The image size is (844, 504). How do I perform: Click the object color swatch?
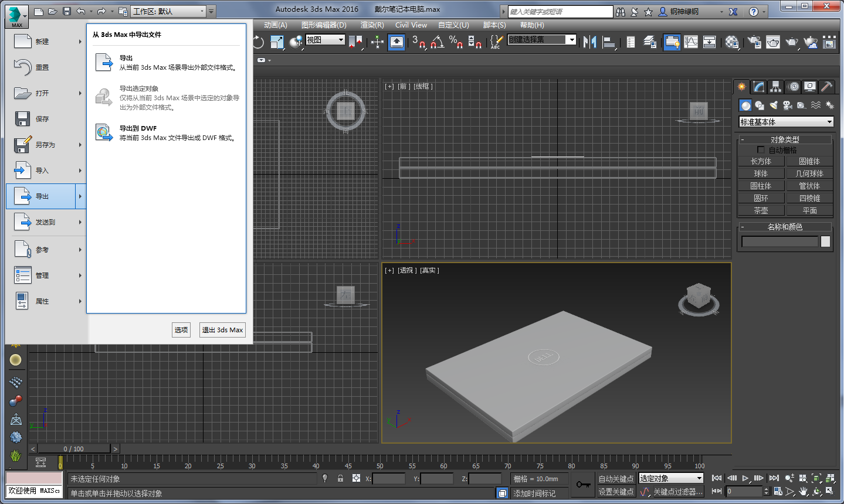click(x=825, y=241)
